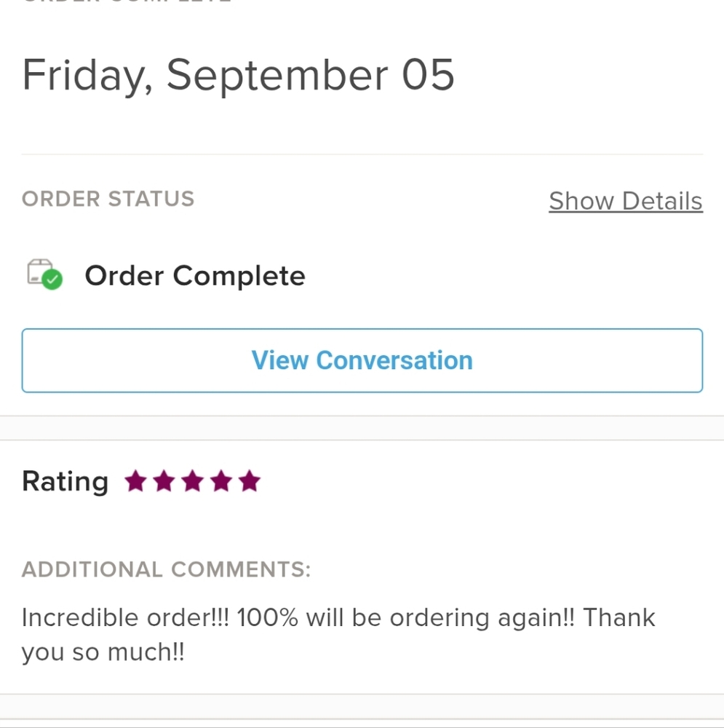
Task: Click the ADDITIONAL COMMENTS heading
Action: [x=166, y=569]
